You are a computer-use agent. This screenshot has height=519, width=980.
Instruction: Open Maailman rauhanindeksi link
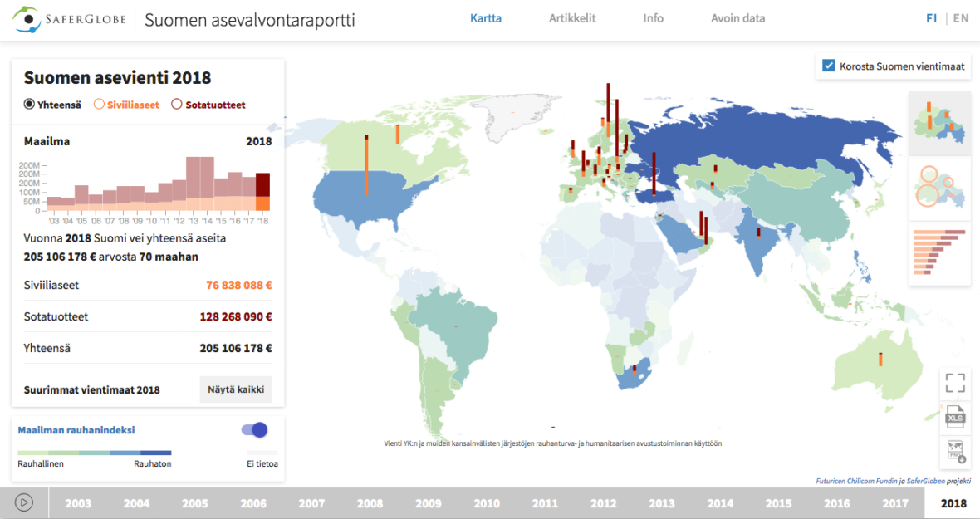click(x=76, y=429)
